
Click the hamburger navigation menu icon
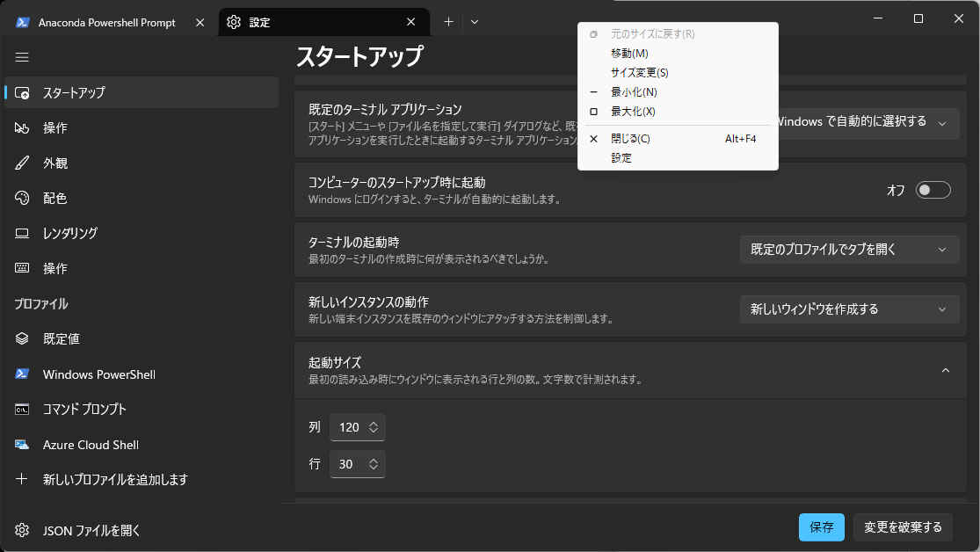coord(23,57)
